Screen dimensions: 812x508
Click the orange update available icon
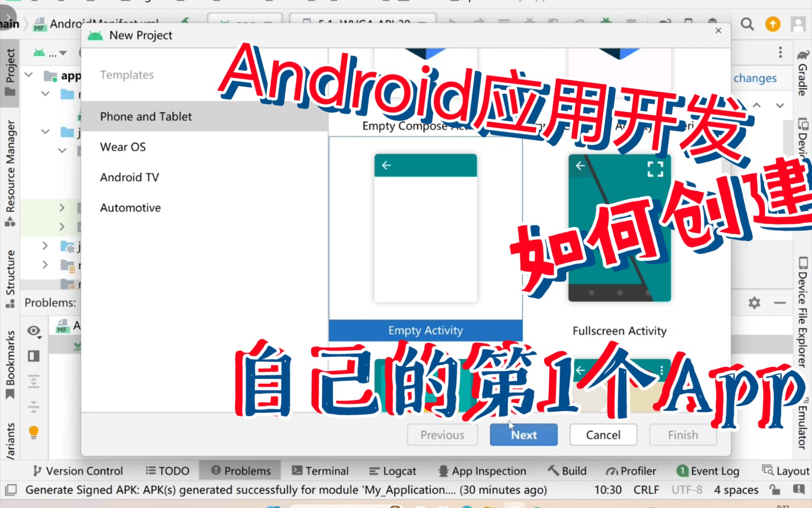773,24
